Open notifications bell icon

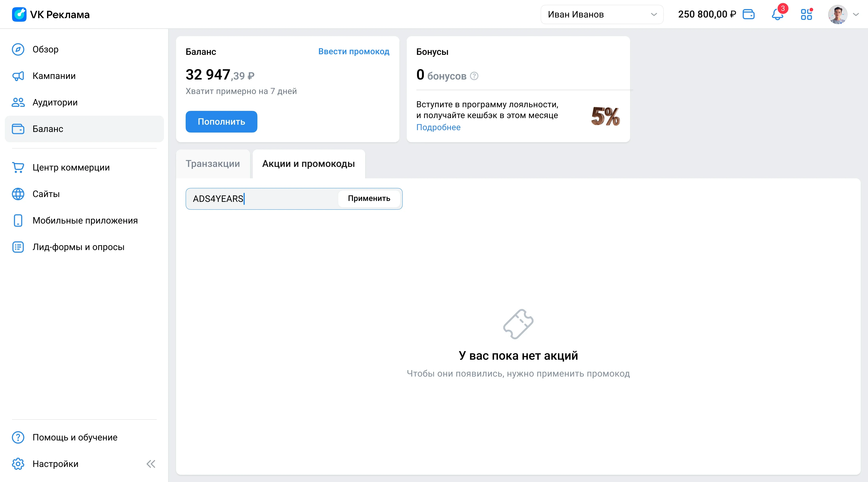(777, 14)
